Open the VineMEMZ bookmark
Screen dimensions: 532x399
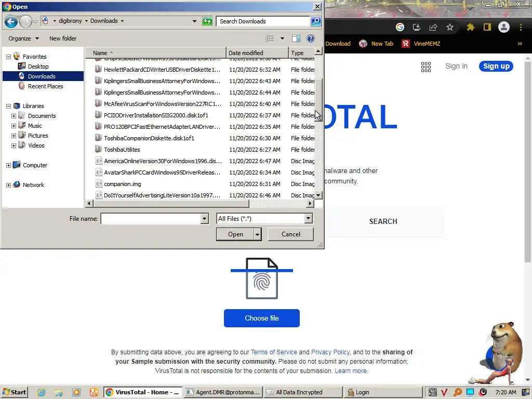421,44
